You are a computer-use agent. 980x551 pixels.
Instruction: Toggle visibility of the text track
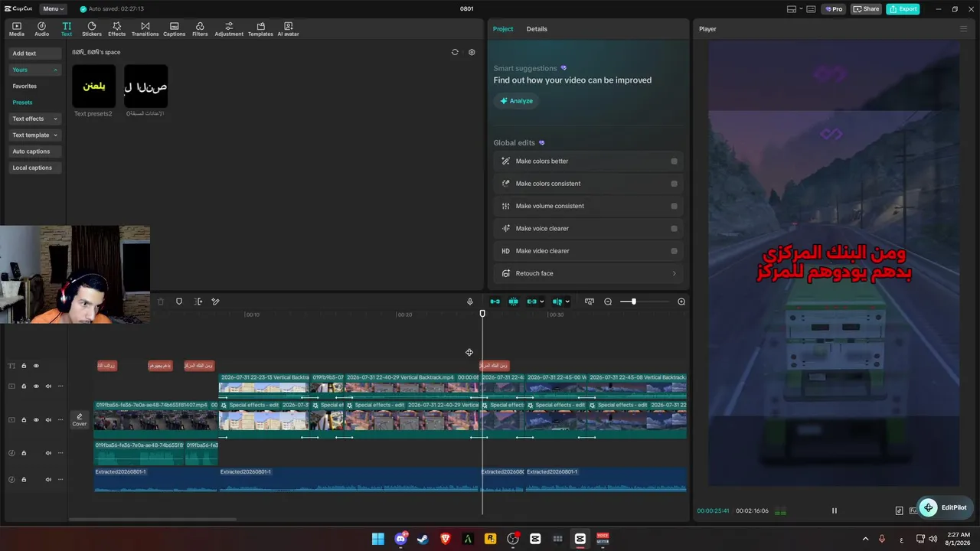pyautogui.click(x=36, y=366)
